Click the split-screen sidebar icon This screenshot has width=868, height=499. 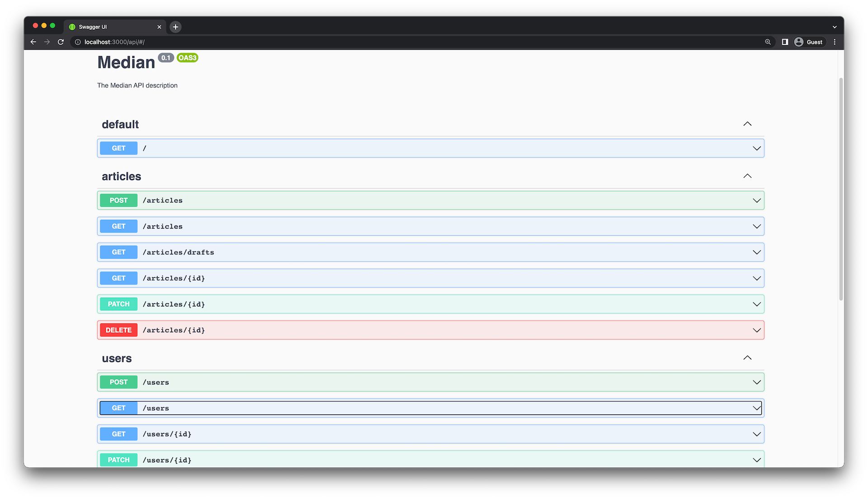click(784, 42)
